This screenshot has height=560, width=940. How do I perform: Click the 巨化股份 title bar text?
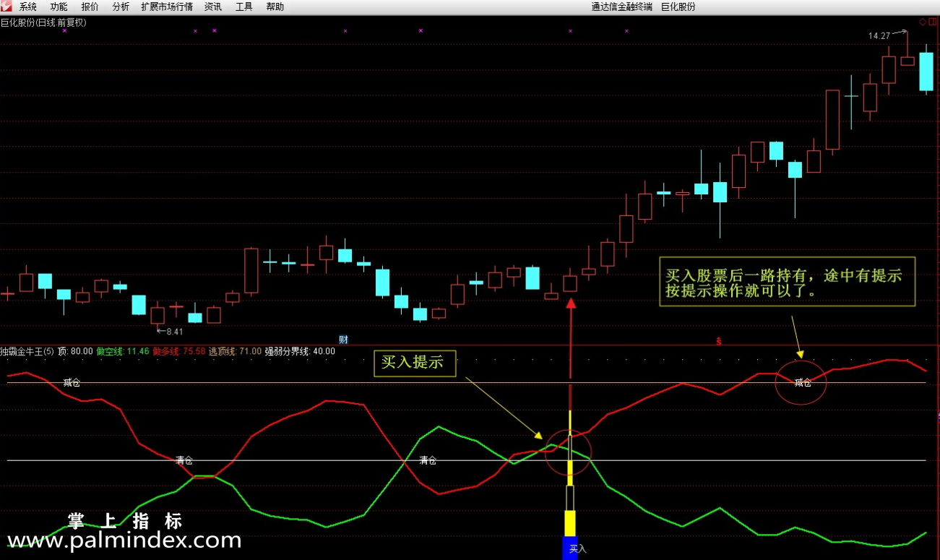[678, 7]
